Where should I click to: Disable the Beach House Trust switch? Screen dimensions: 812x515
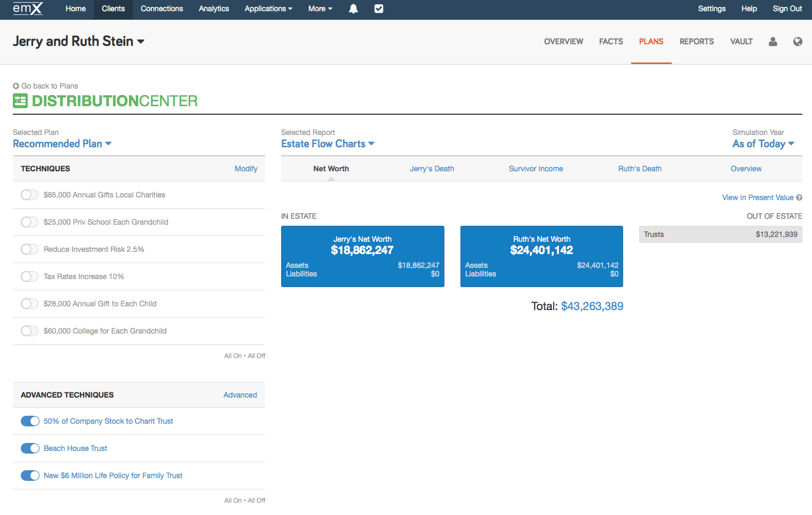point(30,448)
